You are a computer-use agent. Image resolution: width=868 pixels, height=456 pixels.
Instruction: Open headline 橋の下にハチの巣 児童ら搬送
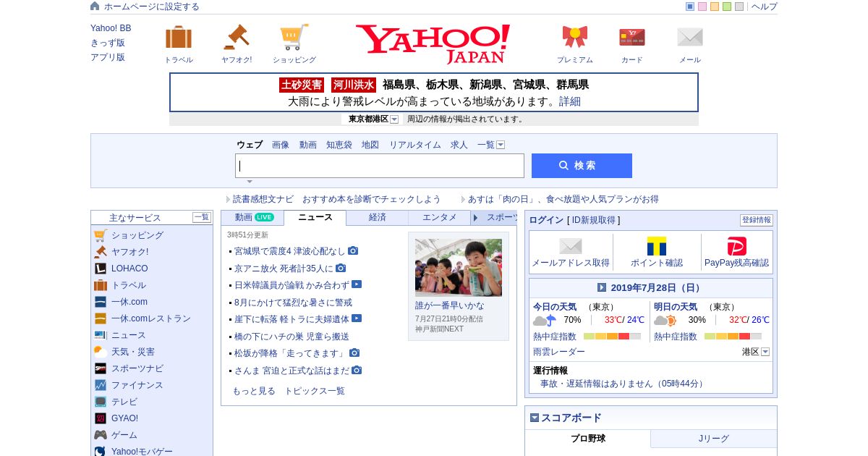(292, 337)
